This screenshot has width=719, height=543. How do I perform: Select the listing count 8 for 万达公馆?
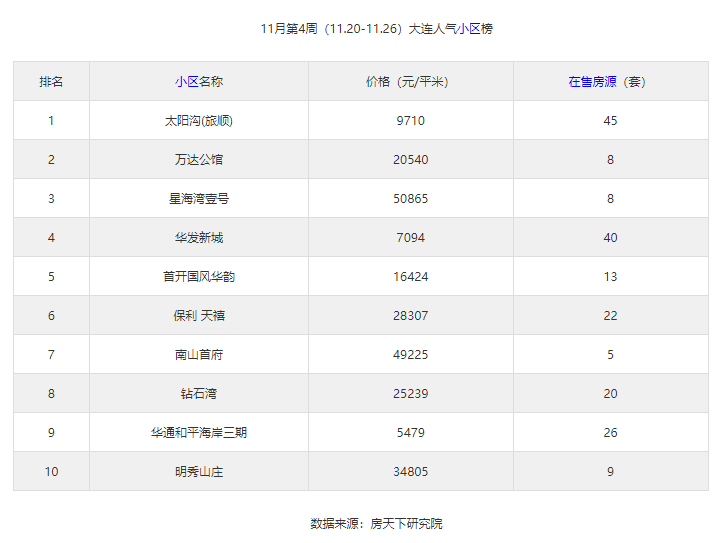point(610,160)
